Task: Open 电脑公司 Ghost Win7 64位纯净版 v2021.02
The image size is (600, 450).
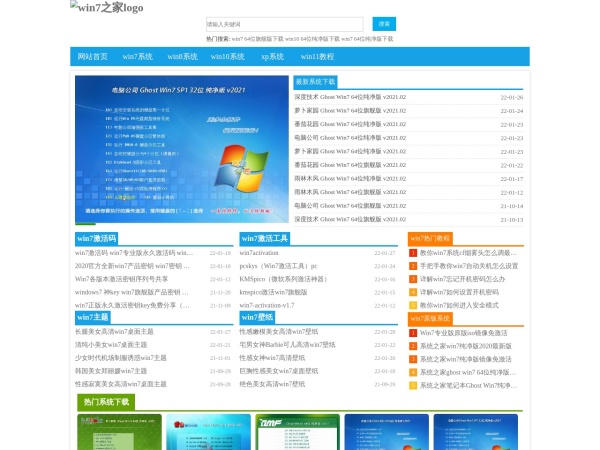Action: click(x=350, y=138)
